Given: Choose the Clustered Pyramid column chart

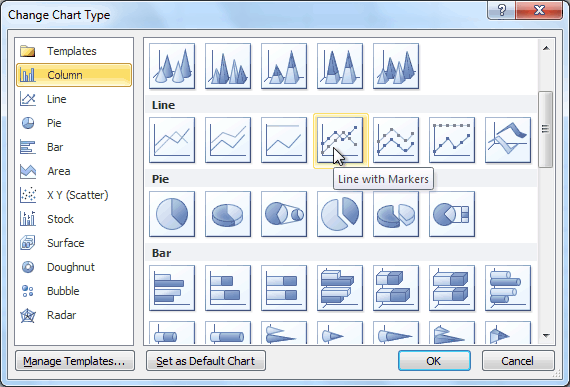Looking at the screenshot, I should tap(228, 66).
